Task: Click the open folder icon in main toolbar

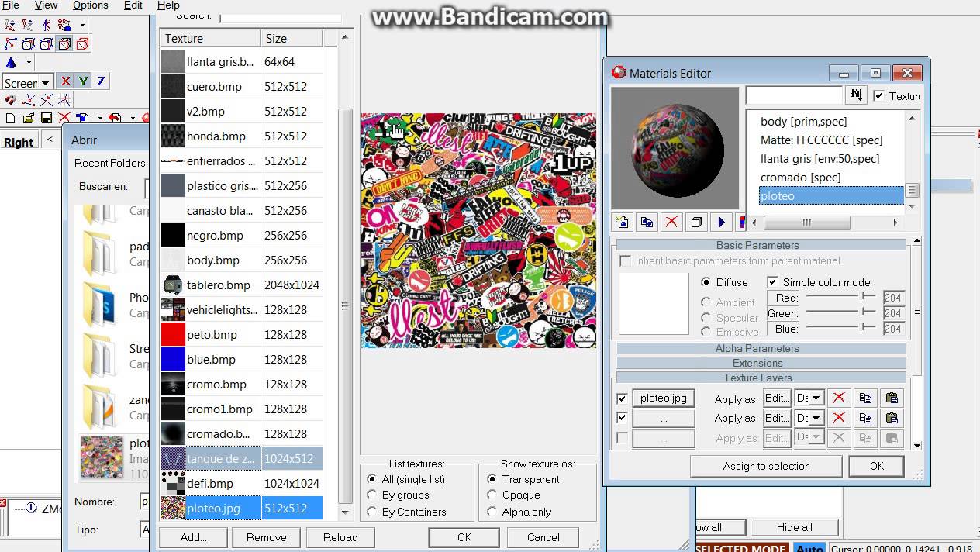Action: 29,119
